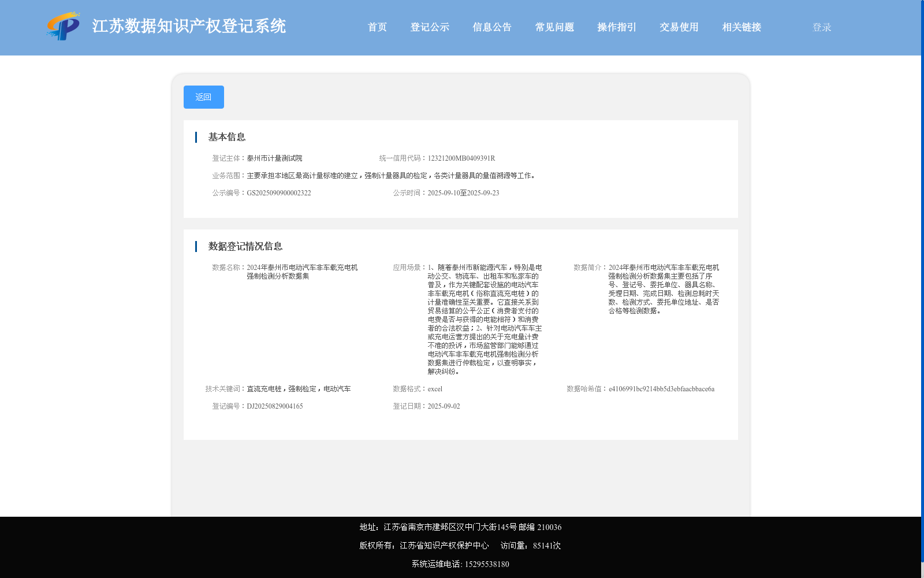Viewport: 924px width, 578px height.
Task: Click credit code 12321200MB0409391R
Action: click(x=461, y=158)
